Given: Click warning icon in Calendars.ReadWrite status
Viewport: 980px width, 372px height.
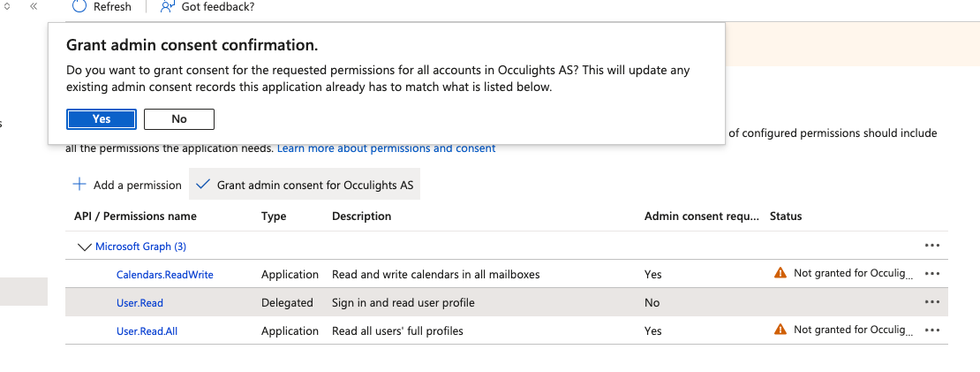Looking at the screenshot, I should coord(780,272).
